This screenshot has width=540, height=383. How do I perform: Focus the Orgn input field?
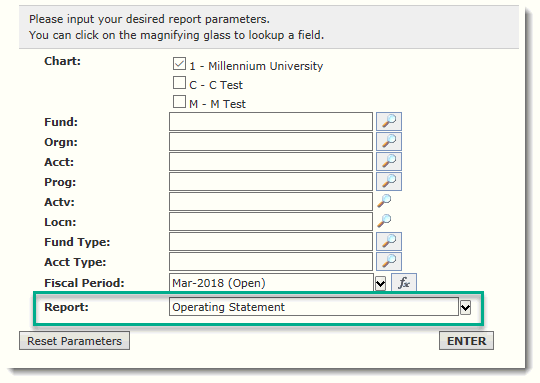(x=271, y=142)
